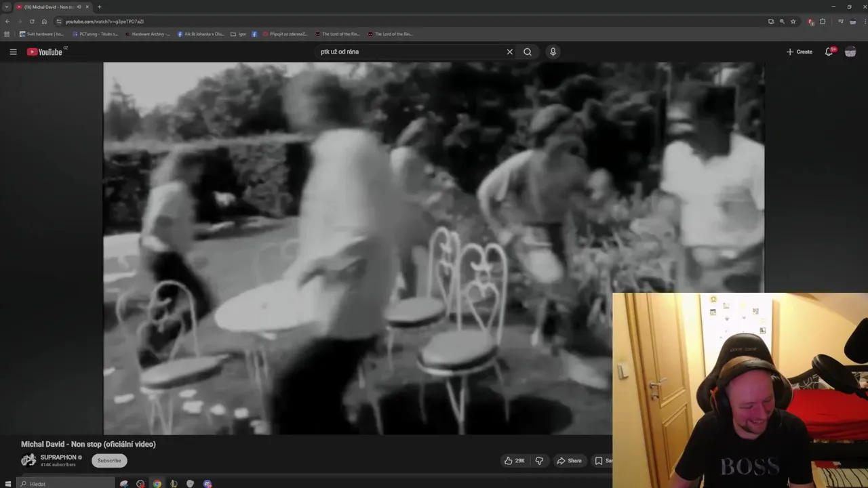Reload the current page

point(32,21)
